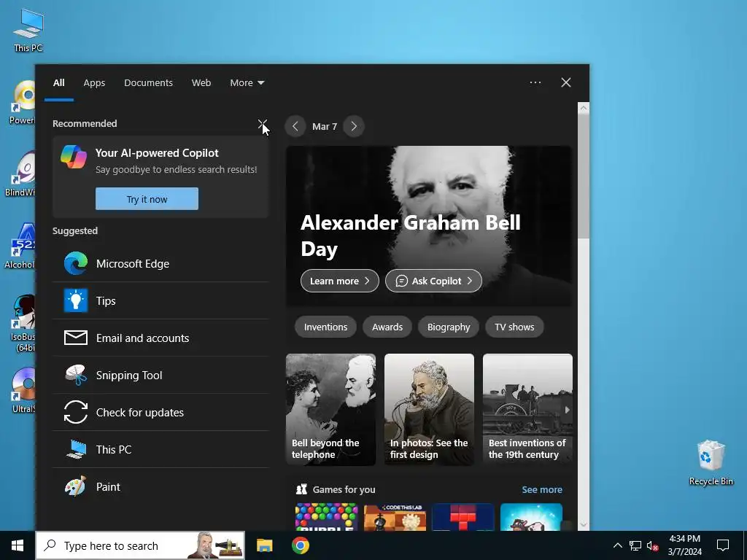Open File Explorer from the taskbar
Viewport: 747px width, 560px height.
click(264, 545)
